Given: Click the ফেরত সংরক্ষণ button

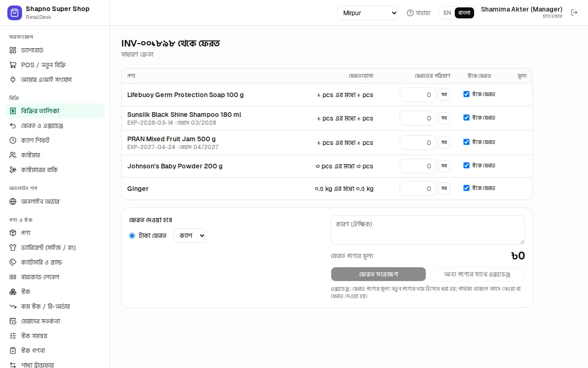Looking at the screenshot, I should (379, 274).
